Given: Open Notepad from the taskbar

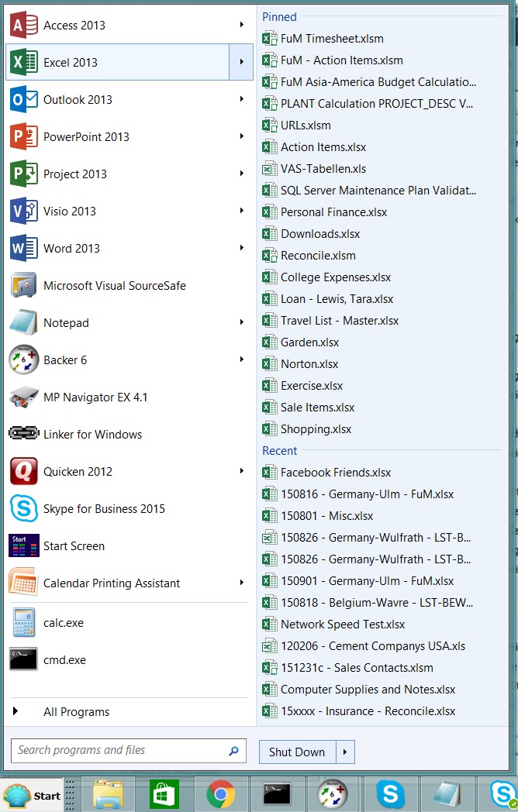Looking at the screenshot, I should point(447,795).
